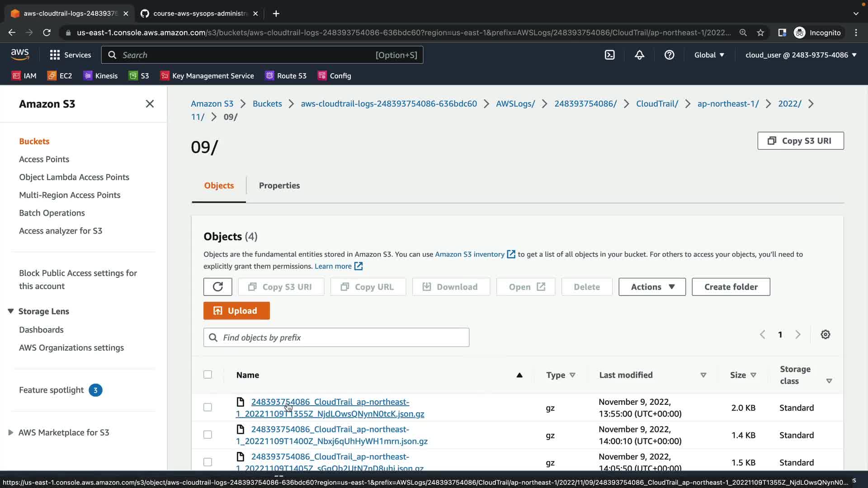868x488 pixels.
Task: Open the help question mark icon
Action: (669, 55)
